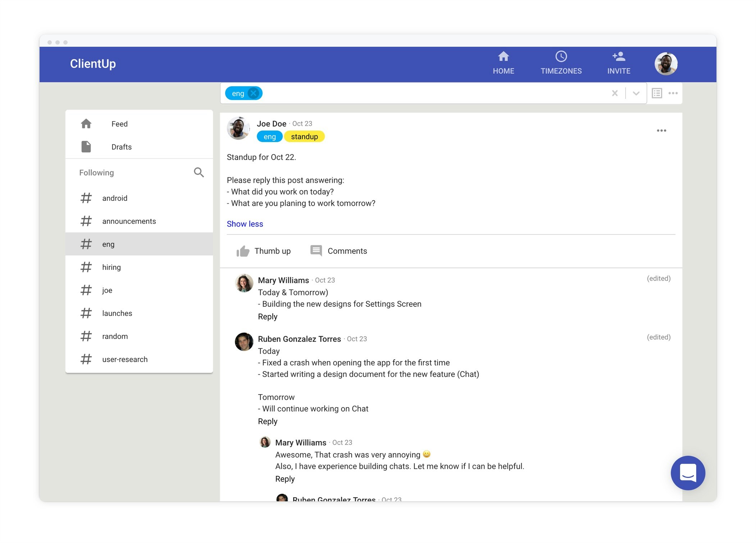Viewport: 756px width, 543px height.
Task: Open your profile avatar in the navbar
Action: [x=666, y=63]
